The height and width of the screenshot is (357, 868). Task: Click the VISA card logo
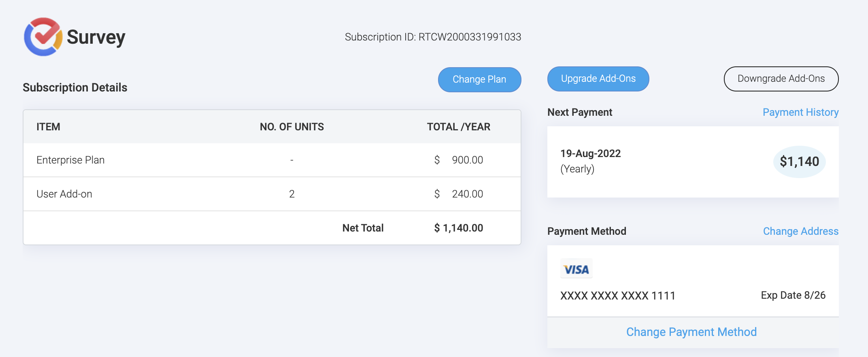click(x=576, y=269)
